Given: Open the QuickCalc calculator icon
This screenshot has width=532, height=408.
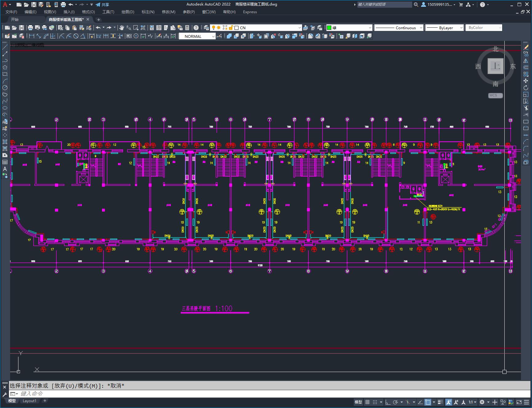Looking at the screenshot, I should [187, 28].
